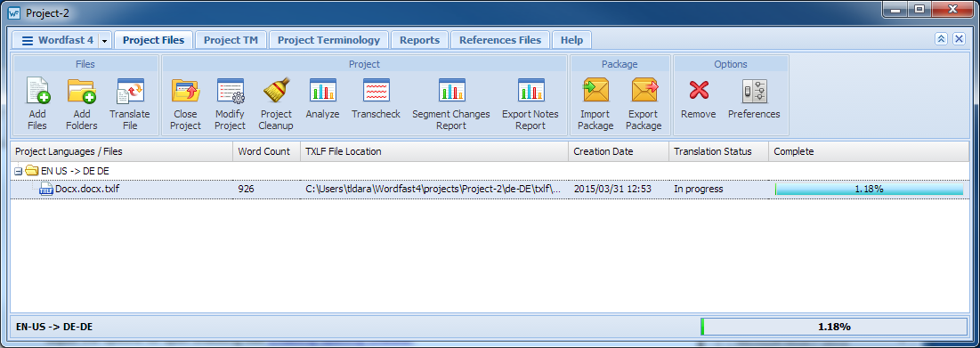This screenshot has height=348, width=980.
Task: Click EN-US -> DE-DE status bar text
Action: [x=54, y=326]
